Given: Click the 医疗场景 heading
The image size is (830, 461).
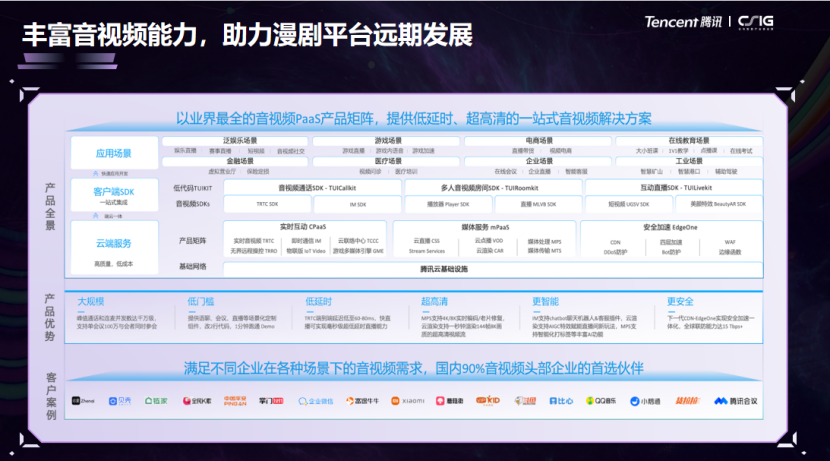Looking at the screenshot, I should pos(388,161).
